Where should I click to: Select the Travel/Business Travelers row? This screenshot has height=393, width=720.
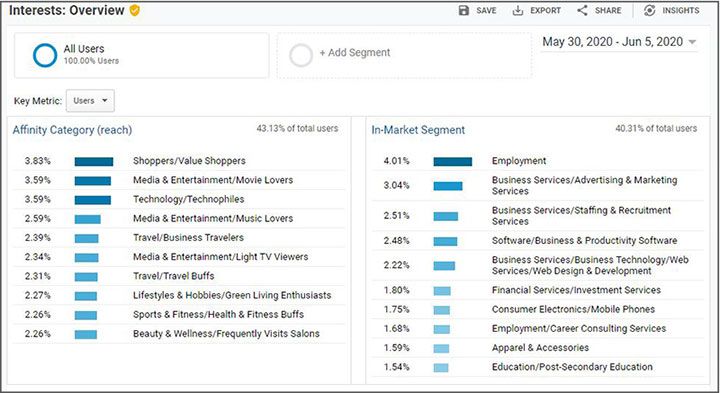point(179,238)
